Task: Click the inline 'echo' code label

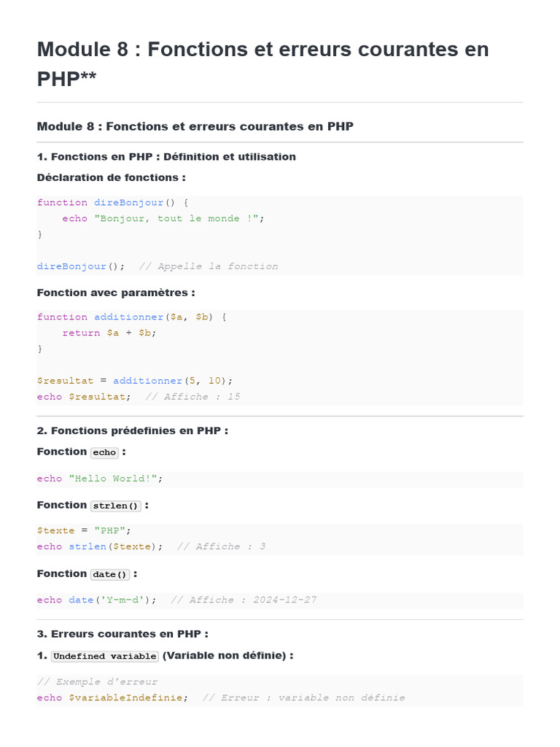Action: tap(104, 452)
